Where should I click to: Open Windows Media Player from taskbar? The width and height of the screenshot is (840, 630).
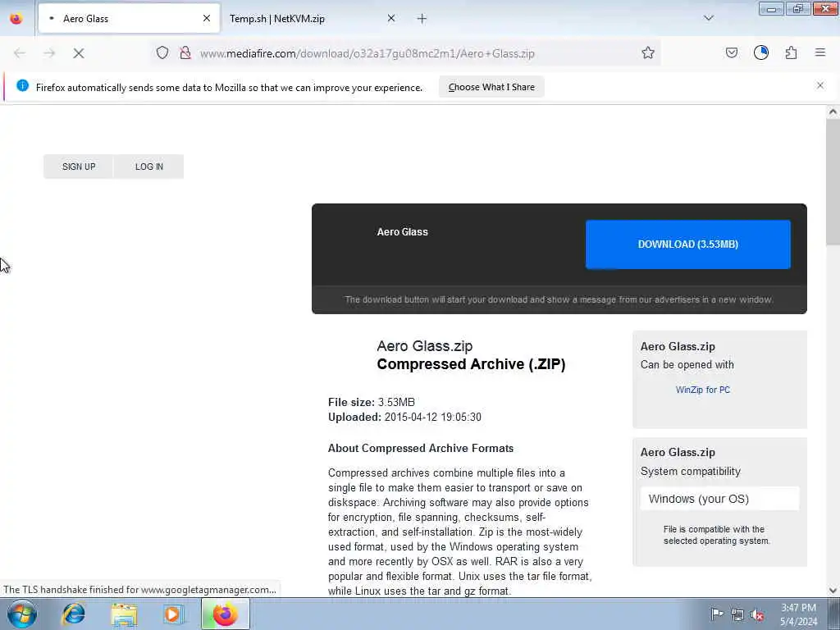click(174, 614)
